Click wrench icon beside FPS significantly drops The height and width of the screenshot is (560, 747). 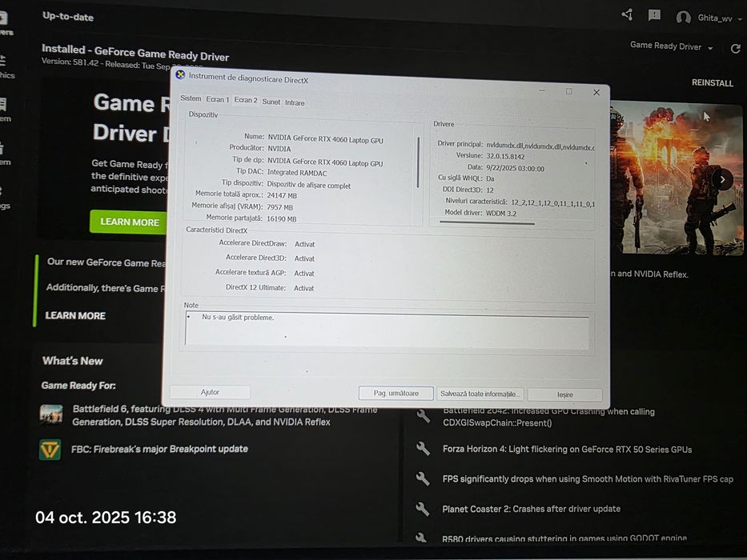click(423, 478)
